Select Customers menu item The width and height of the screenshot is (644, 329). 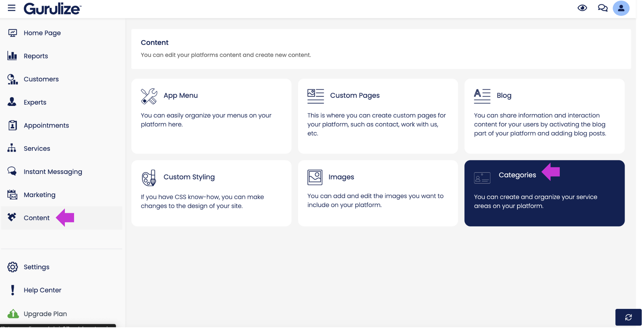(x=41, y=79)
